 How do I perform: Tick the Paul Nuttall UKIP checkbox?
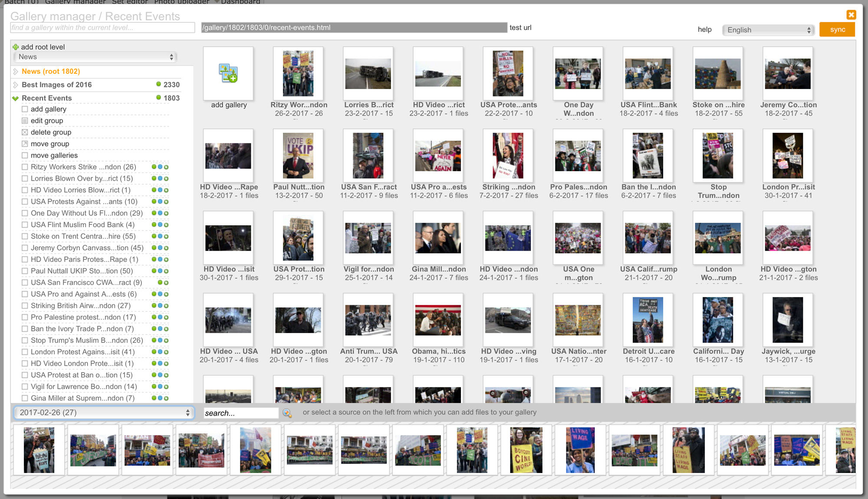25,271
